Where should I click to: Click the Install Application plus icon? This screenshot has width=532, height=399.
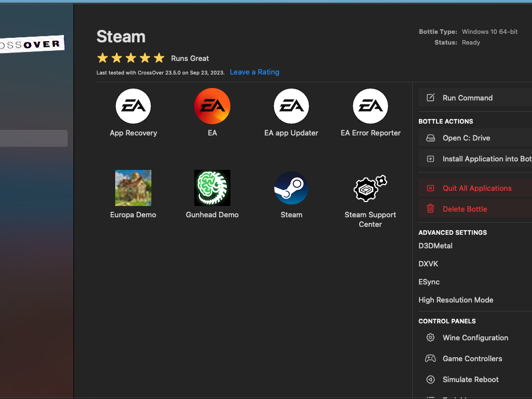click(x=430, y=159)
